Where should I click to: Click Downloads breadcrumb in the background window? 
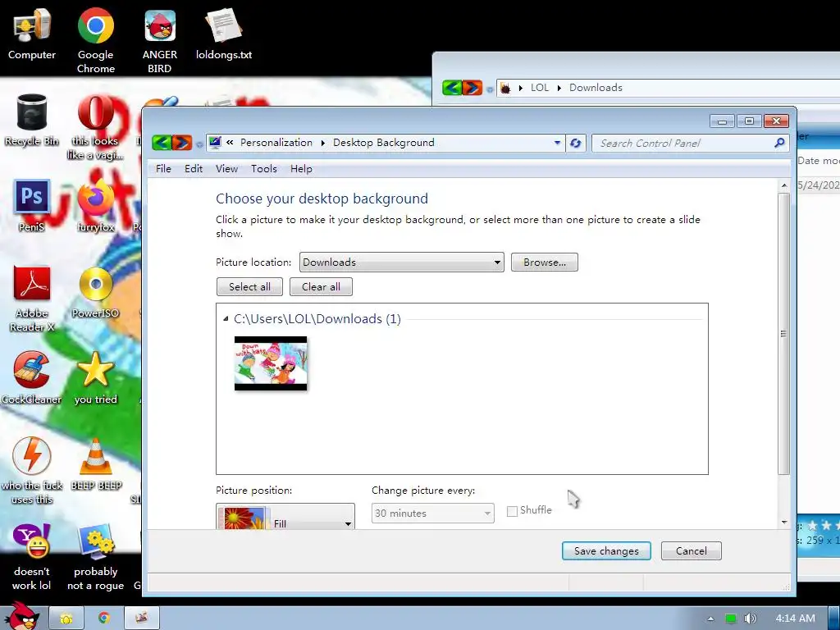click(596, 87)
